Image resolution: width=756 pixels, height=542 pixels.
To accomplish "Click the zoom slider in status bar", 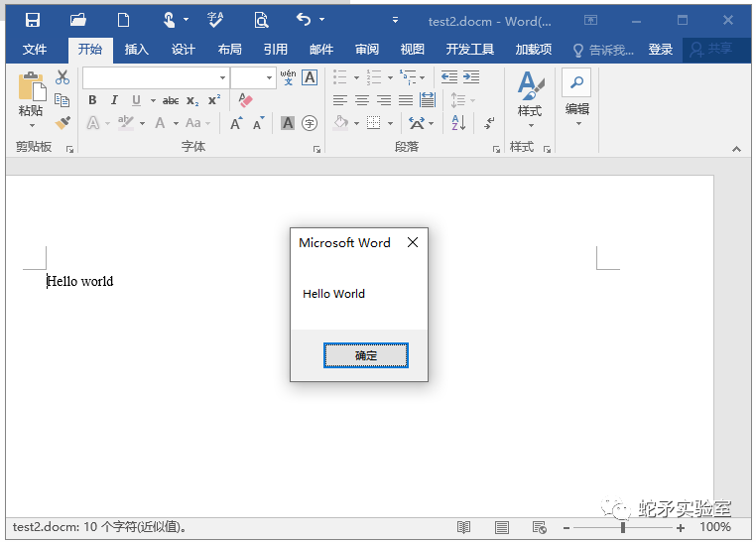I will point(623,527).
